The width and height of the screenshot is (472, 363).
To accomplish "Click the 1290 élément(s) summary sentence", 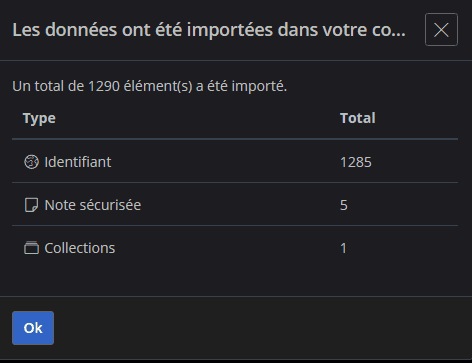I will [x=150, y=86].
